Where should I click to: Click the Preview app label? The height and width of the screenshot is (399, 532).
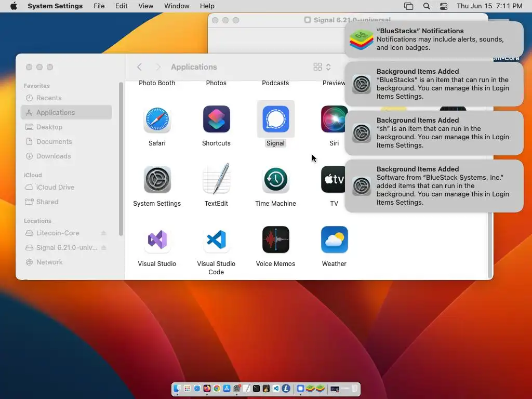coord(334,83)
